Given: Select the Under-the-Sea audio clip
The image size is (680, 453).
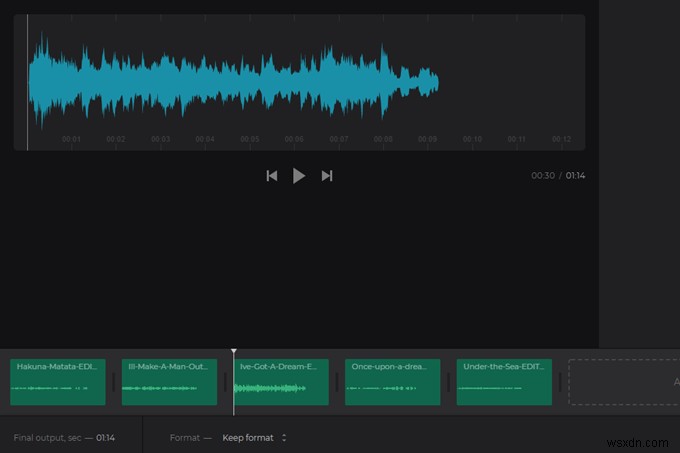Looking at the screenshot, I should click(504, 381).
